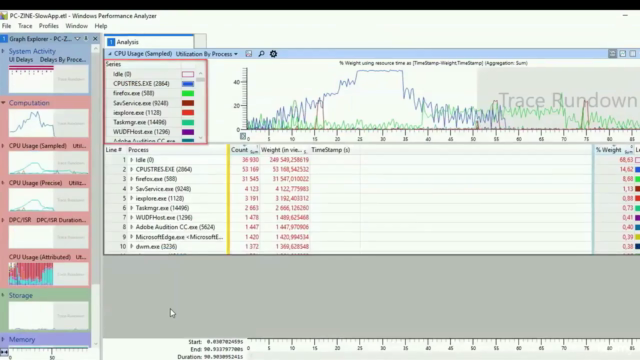This screenshot has height=360, width=640.
Task: Click the Idle (0) series color swatch
Action: pyautogui.click(x=188, y=74)
